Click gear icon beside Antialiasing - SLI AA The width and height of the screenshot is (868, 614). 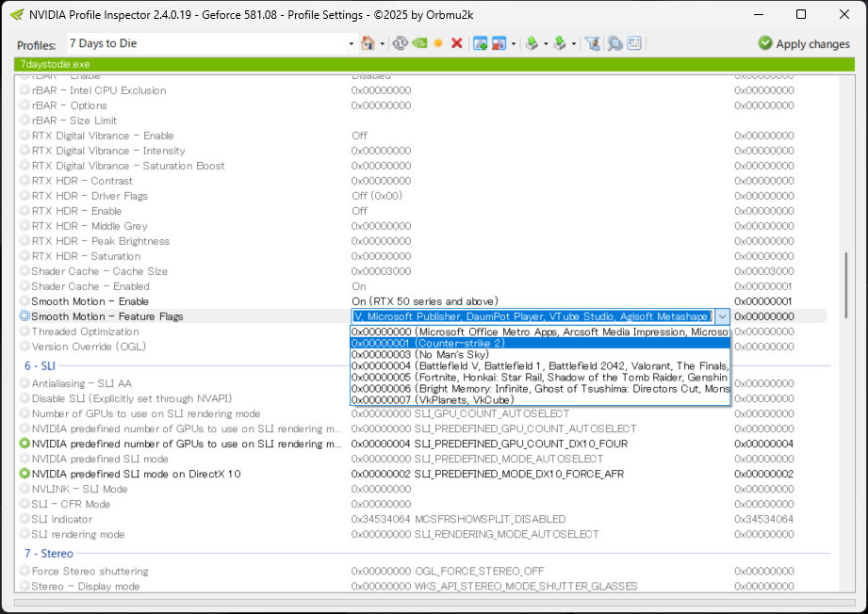point(25,383)
